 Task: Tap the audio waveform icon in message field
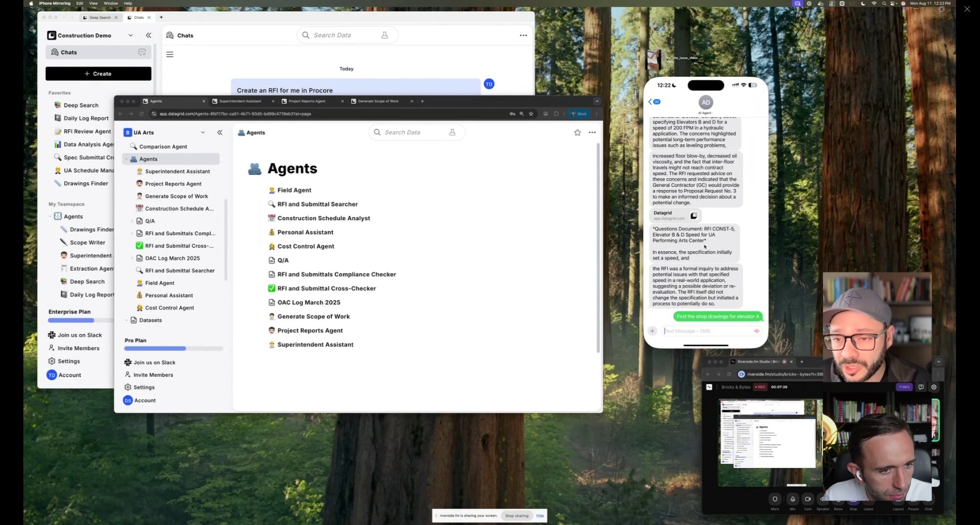pos(757,331)
